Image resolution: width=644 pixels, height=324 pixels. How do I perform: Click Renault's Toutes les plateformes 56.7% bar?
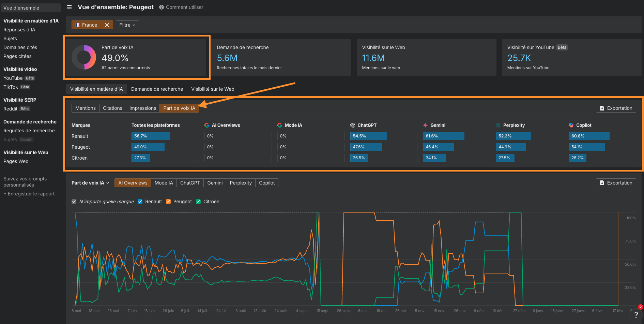click(151, 136)
